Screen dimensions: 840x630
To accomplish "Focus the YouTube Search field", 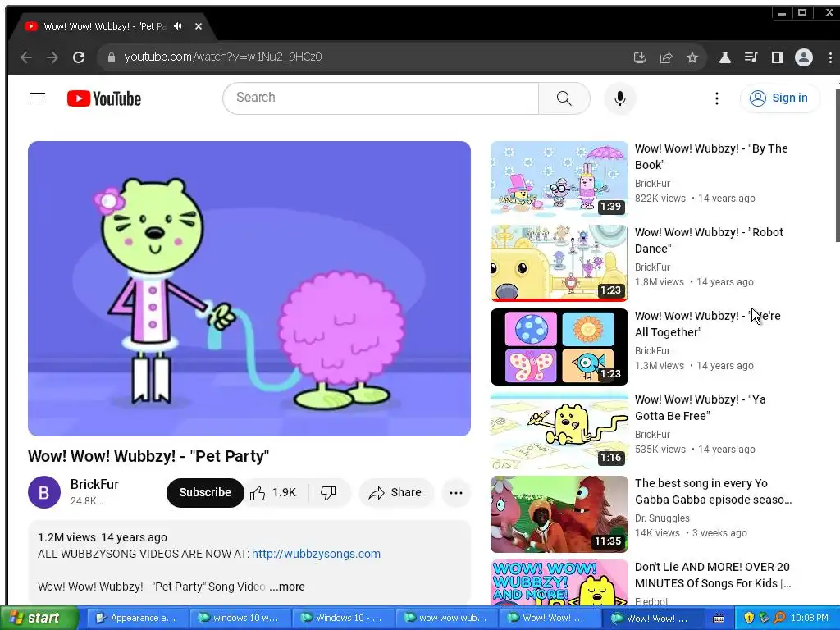I will [x=381, y=98].
